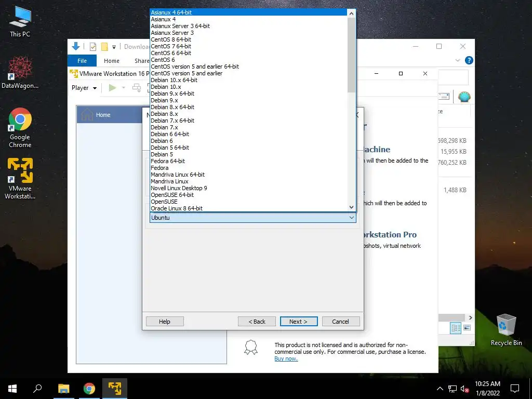The width and height of the screenshot is (532, 399).
Task: Open the Windows Start menu
Action: tap(12, 389)
